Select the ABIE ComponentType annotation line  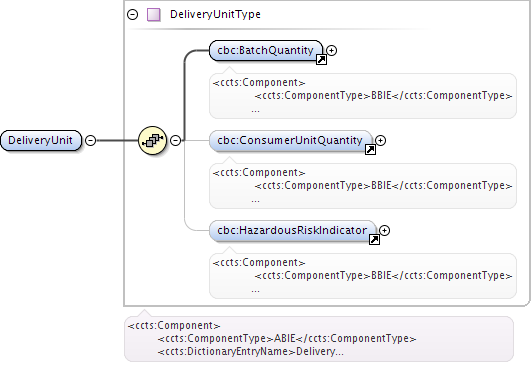287,338
